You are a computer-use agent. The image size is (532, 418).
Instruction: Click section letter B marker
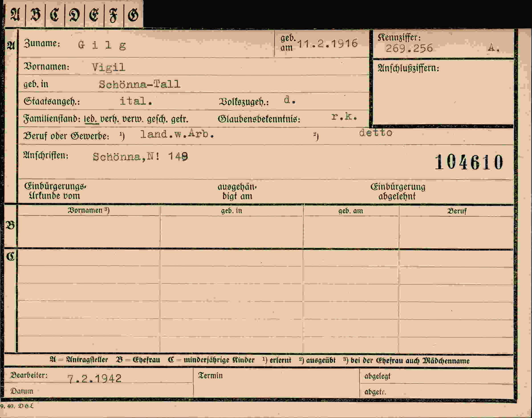coord(10,225)
